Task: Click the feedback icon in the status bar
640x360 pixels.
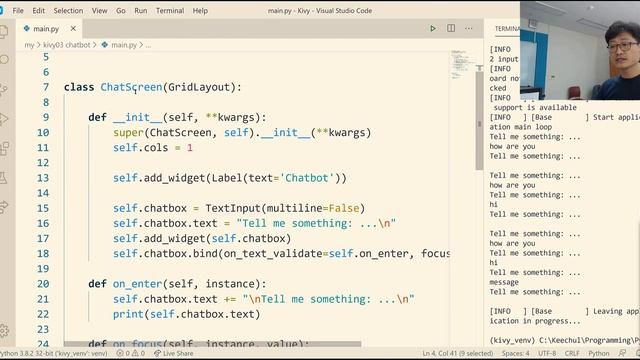Action: click(x=622, y=353)
